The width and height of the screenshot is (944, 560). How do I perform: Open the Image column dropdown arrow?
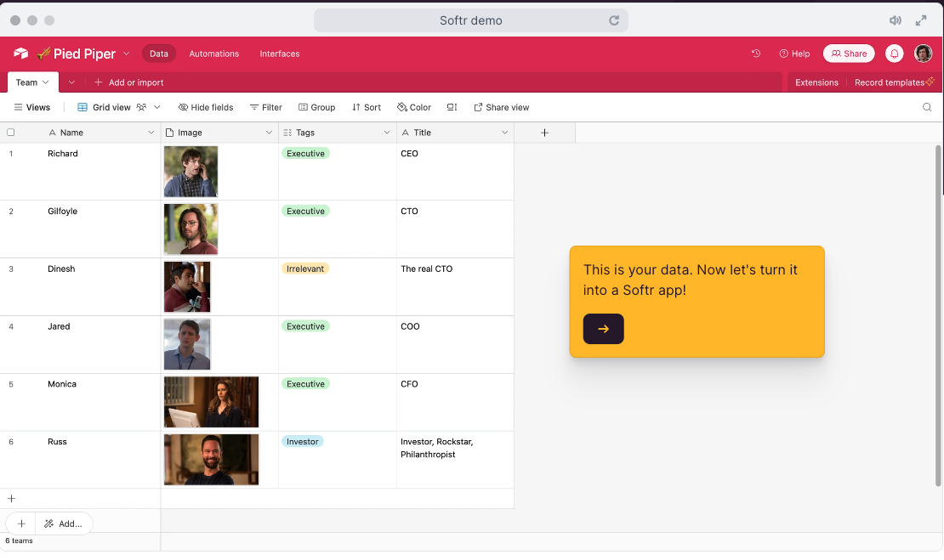[x=269, y=133]
